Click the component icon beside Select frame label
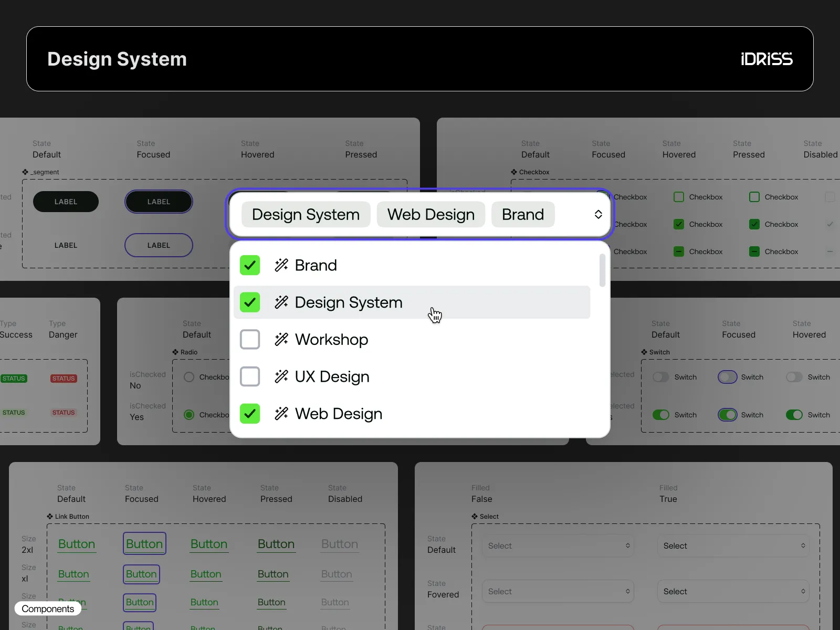This screenshot has width=840, height=630. click(475, 516)
